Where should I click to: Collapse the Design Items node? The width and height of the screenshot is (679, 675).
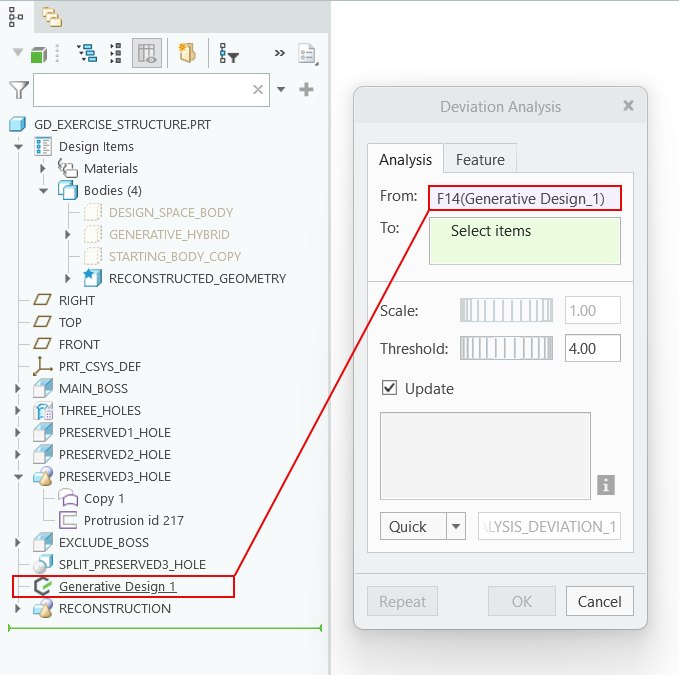(x=18, y=147)
